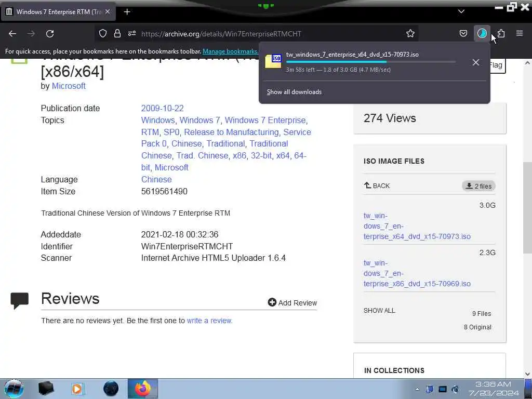Cancel the iso download with X
532x399 pixels.
coord(476,62)
